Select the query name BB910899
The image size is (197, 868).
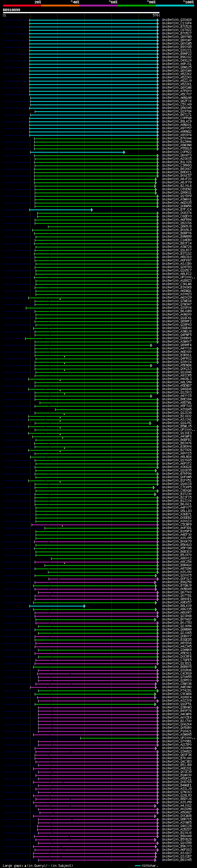(x=11, y=10)
